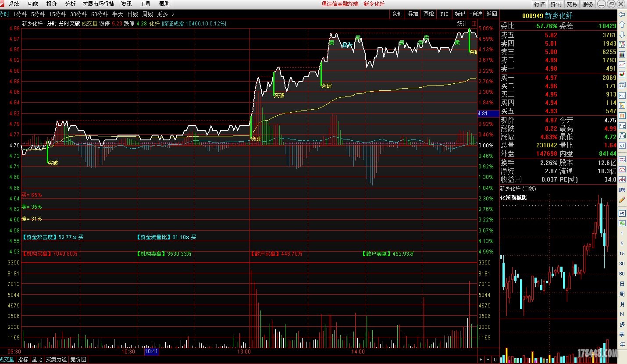This screenshot has height=364, width=627.
Task: Open the candlestick chart icon in sidebar
Action: (622, 75)
